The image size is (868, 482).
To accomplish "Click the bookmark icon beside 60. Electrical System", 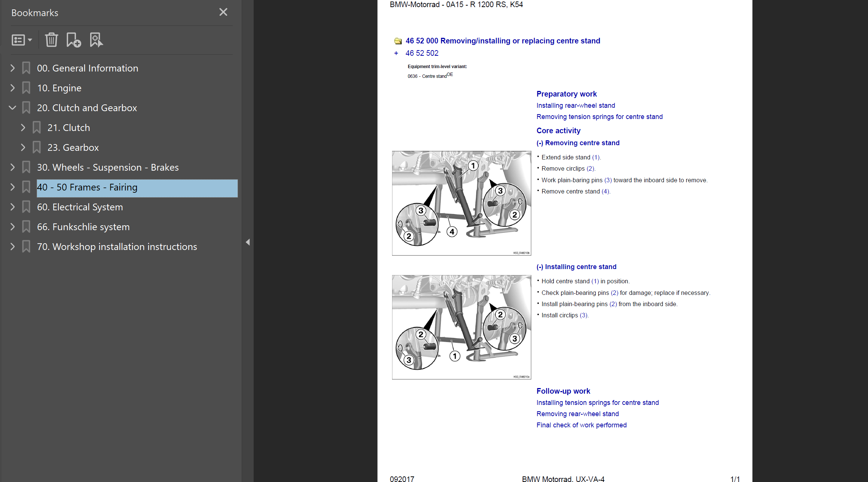I will click(26, 207).
